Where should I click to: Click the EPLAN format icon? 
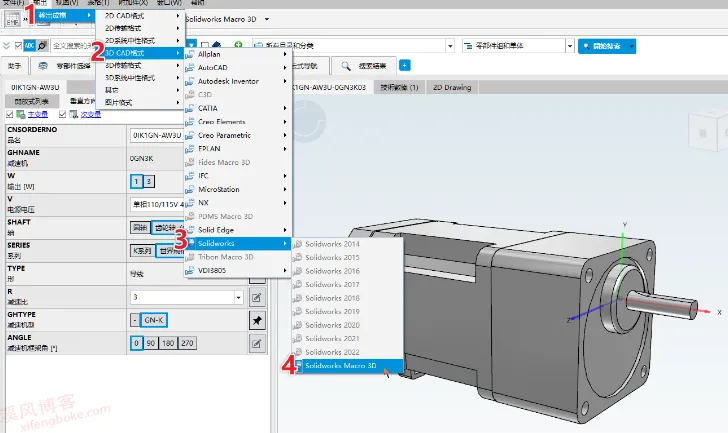click(190, 149)
